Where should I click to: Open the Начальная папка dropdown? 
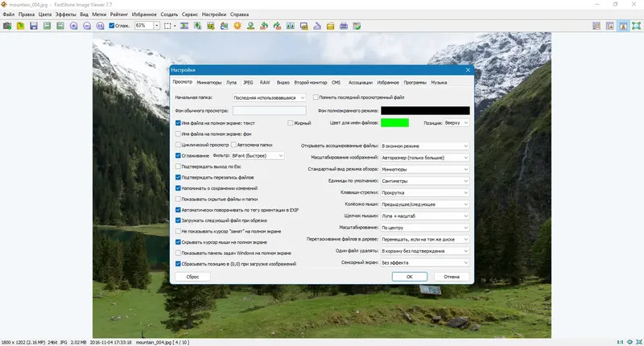point(269,97)
